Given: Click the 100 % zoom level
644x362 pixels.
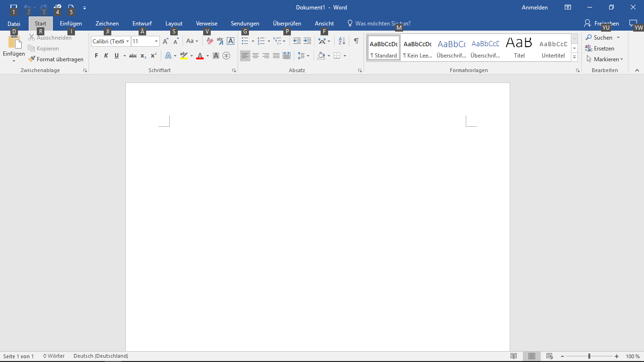Looking at the screenshot, I should (x=633, y=356).
